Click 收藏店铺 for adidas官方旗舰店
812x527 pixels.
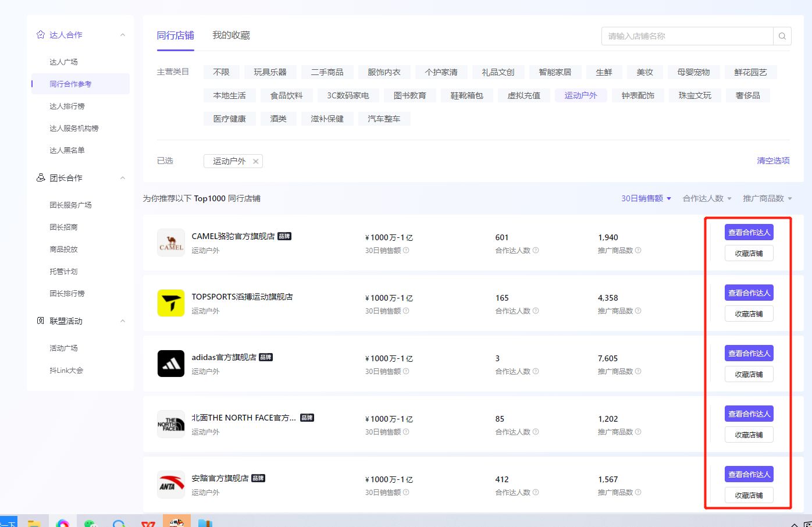(x=749, y=374)
